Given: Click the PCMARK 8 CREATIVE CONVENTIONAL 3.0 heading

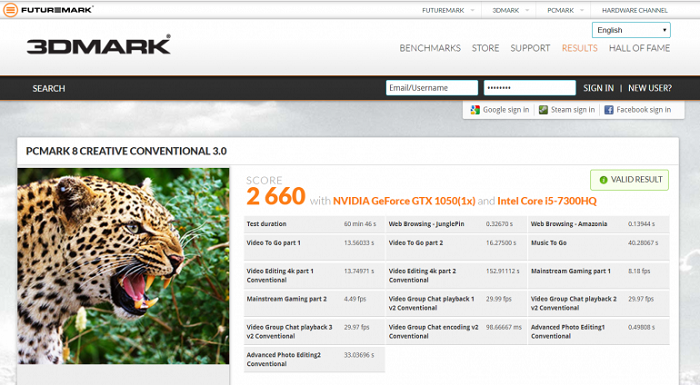Looking at the screenshot, I should [x=126, y=151].
